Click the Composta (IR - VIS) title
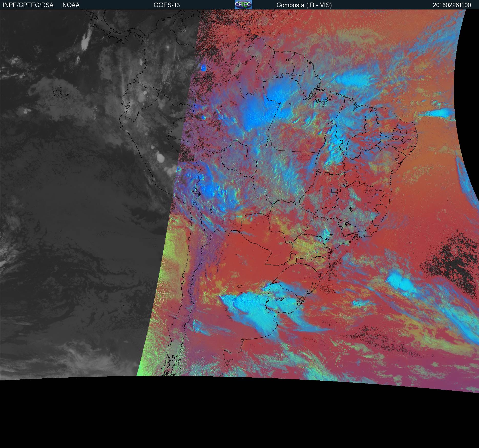Image resolution: width=479 pixels, height=448 pixels. pyautogui.click(x=304, y=5)
